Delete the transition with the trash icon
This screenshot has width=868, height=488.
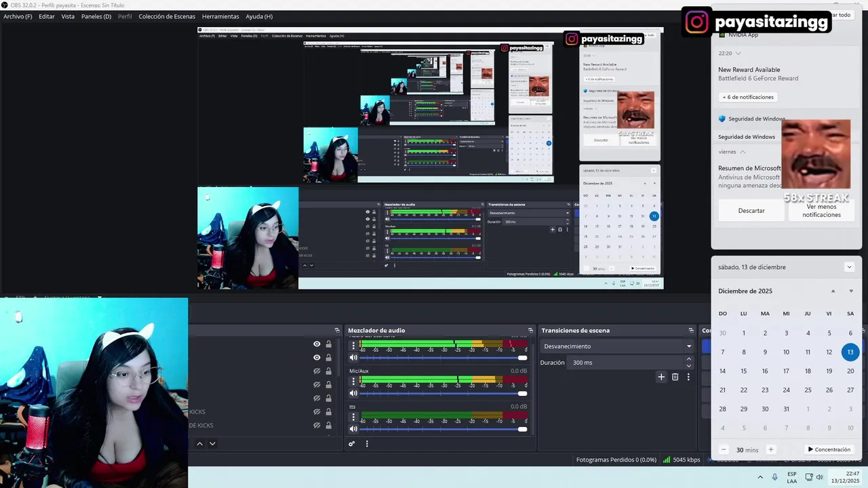[675, 377]
